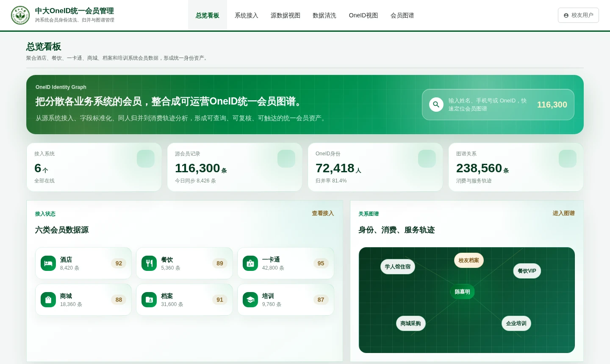
Task: Click the hotel bed icon
Action: click(x=48, y=263)
